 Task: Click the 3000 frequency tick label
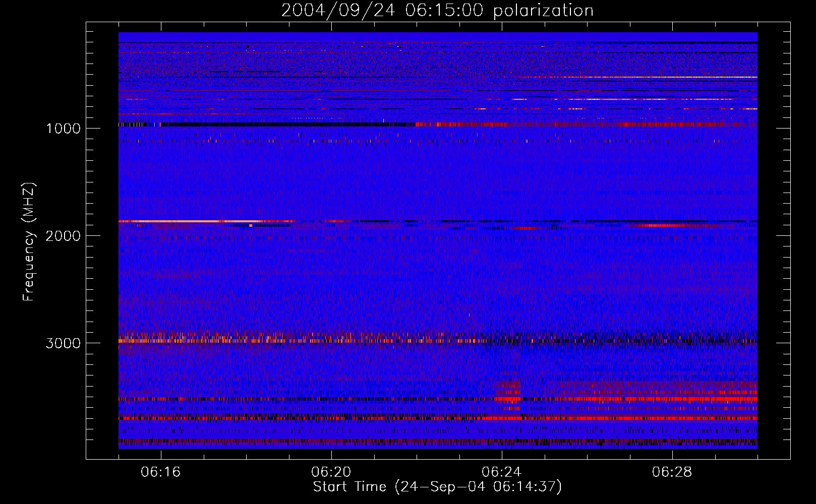click(x=63, y=343)
